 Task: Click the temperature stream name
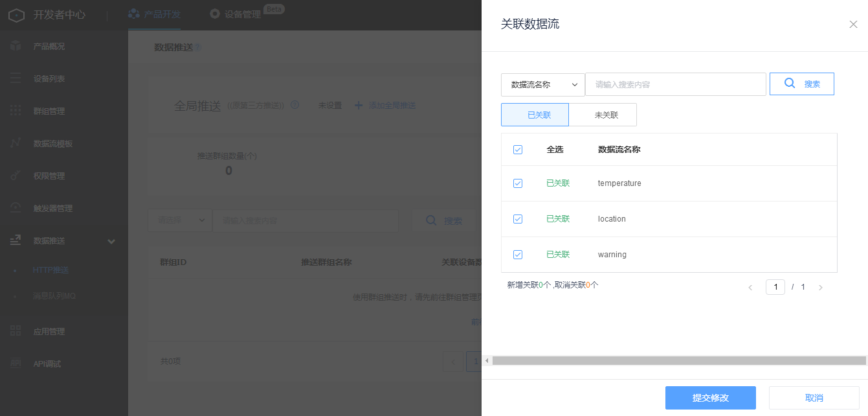(619, 183)
